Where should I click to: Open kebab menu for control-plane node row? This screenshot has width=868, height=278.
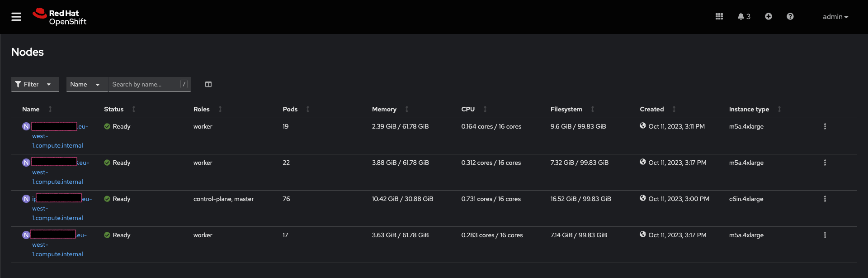(x=825, y=199)
